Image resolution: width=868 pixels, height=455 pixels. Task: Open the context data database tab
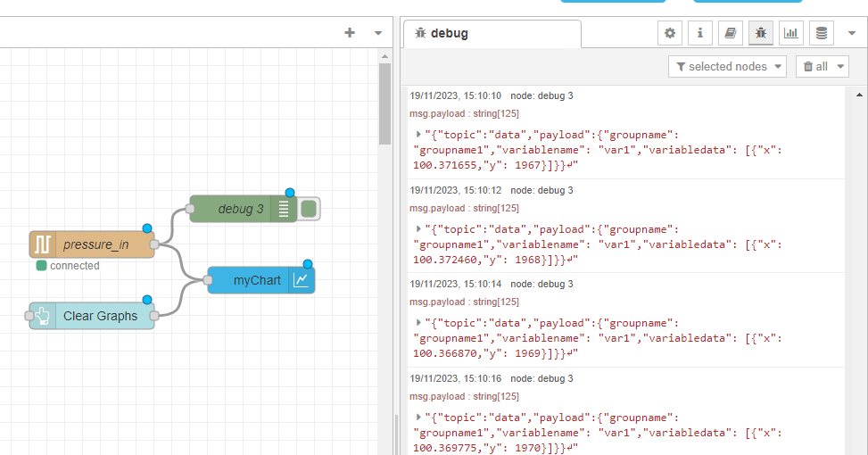(x=822, y=34)
